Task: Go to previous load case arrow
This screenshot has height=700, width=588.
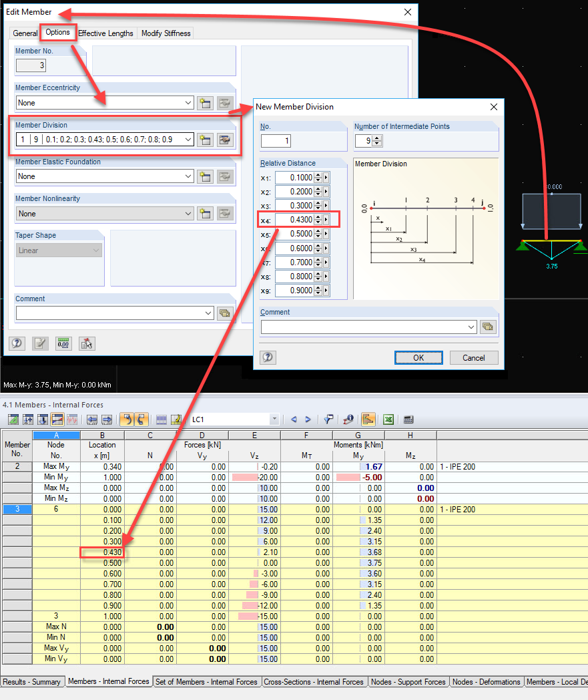Action: [x=294, y=419]
